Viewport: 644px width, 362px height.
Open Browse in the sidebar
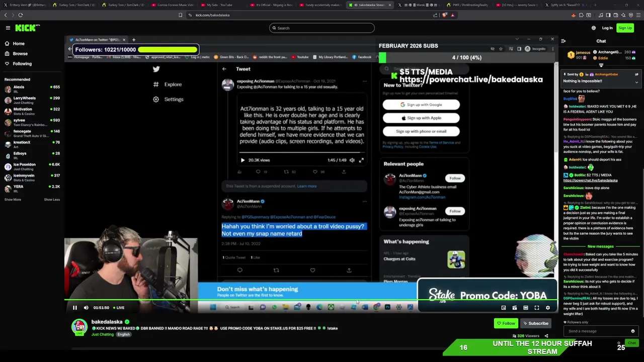pos(20,54)
